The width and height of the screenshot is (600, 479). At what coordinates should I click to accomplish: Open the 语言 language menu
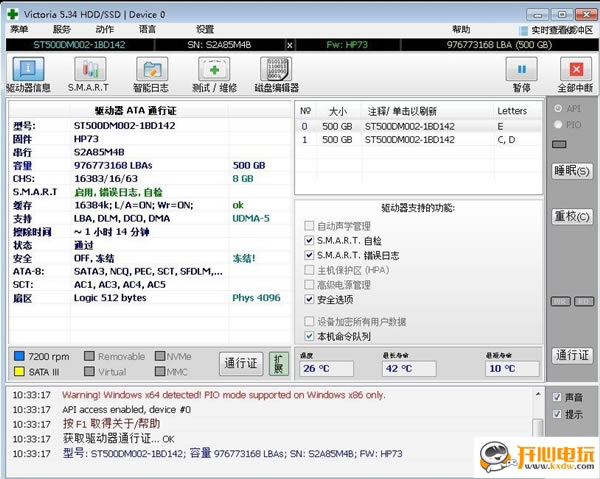147,29
